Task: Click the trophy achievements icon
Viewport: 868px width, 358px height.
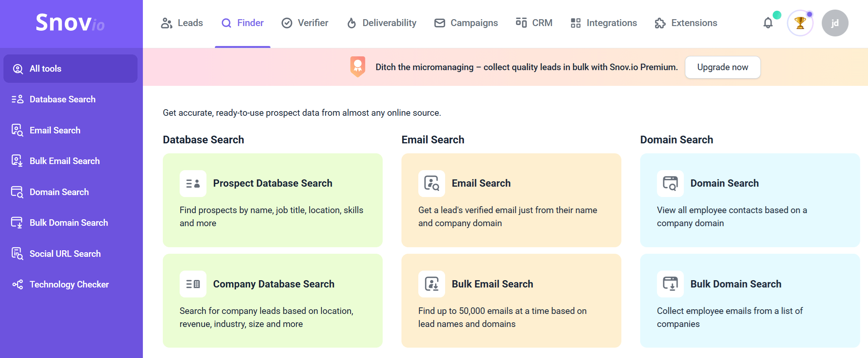Action: pyautogui.click(x=800, y=23)
